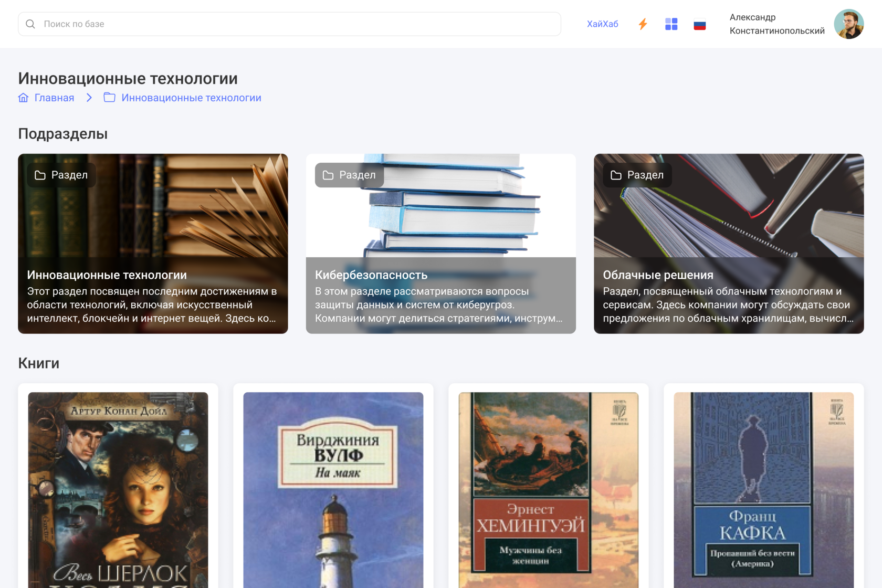Go to Главная breadcrumb link
882x588 pixels.
click(x=54, y=98)
